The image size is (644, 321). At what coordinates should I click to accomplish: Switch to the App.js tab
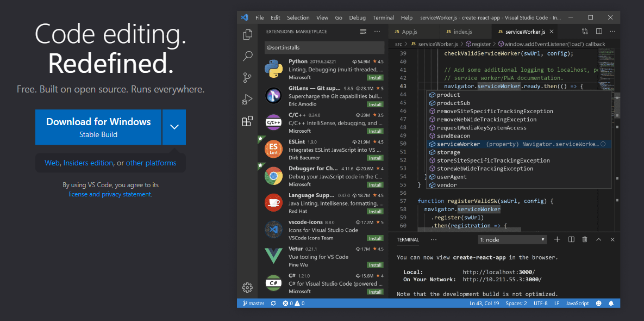(x=414, y=32)
